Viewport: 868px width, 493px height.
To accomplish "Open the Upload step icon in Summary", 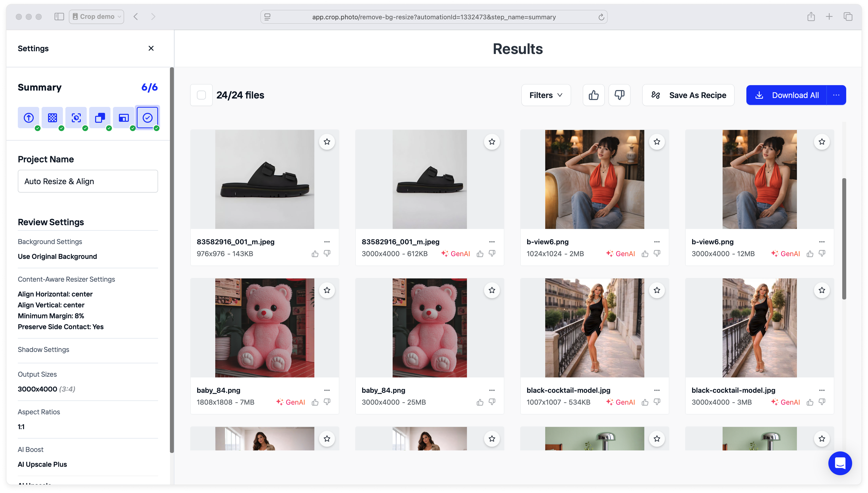I will pos(28,118).
